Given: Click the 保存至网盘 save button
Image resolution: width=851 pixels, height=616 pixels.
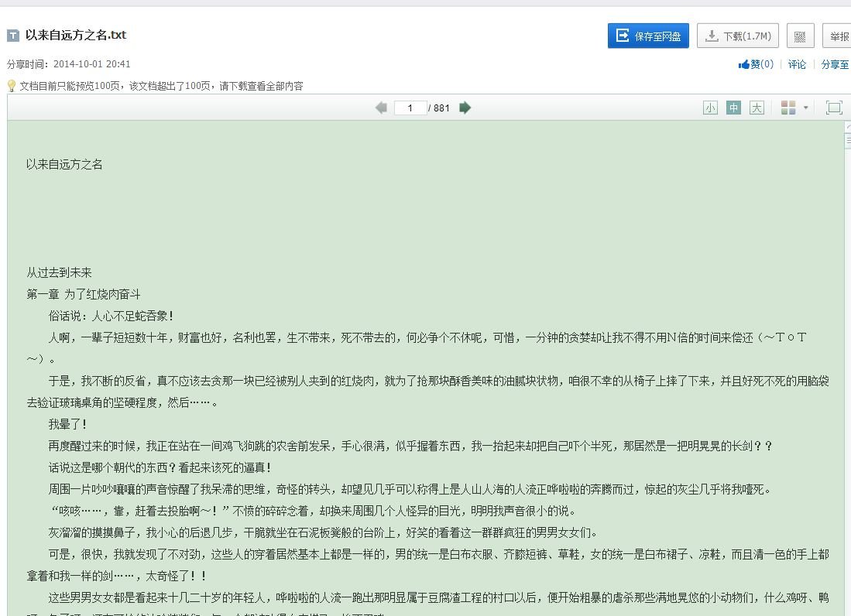Looking at the screenshot, I should 647,36.
